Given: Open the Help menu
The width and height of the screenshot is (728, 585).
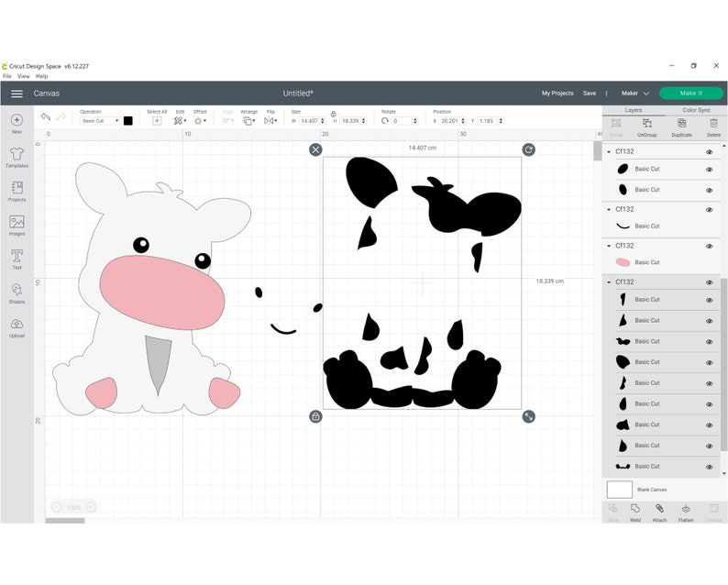Looking at the screenshot, I should pos(42,76).
